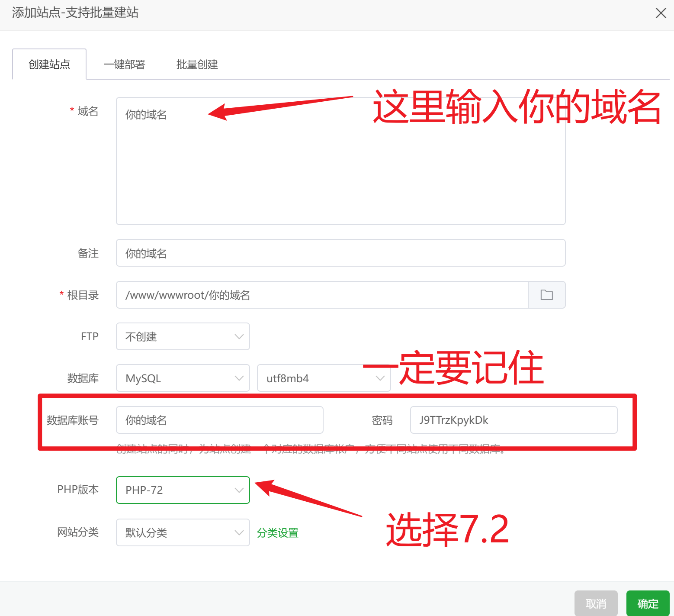Open the root directory folder browser
The height and width of the screenshot is (616, 674).
click(x=546, y=295)
